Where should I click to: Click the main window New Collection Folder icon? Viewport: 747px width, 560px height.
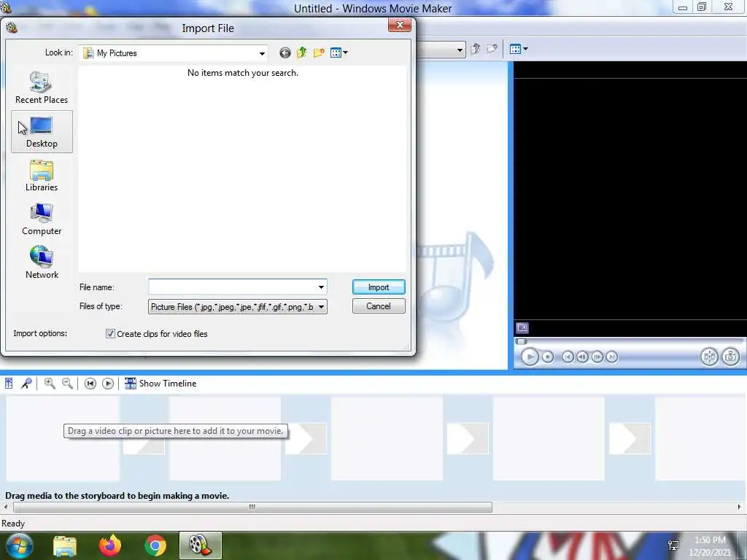[492, 49]
